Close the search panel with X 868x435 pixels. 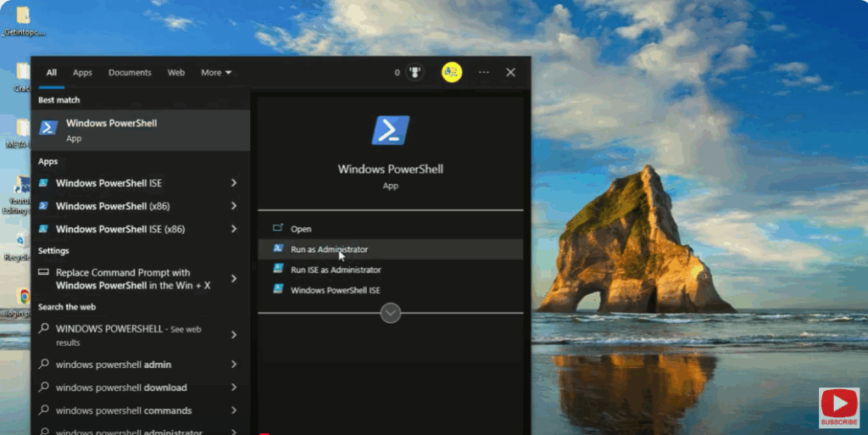tap(510, 73)
